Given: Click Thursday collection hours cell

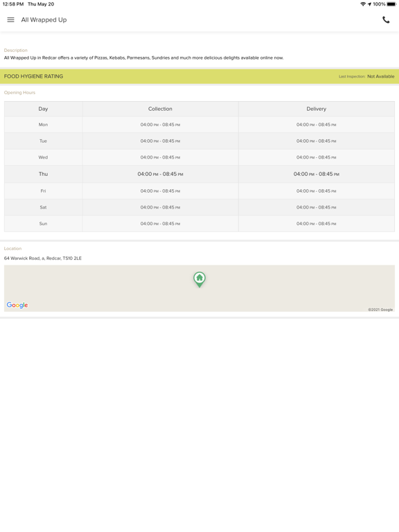Looking at the screenshot, I should tap(160, 174).
